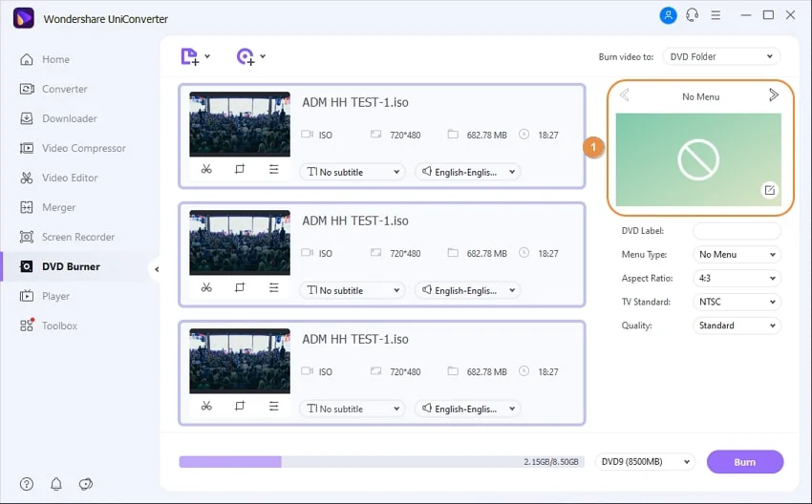
Task: Click the DVD Label text field
Action: pos(737,231)
